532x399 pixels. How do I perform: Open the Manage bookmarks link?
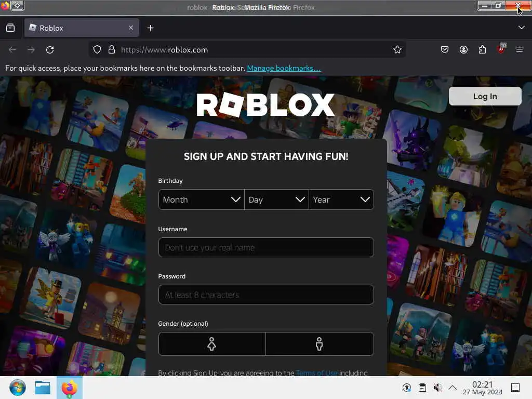(284, 68)
